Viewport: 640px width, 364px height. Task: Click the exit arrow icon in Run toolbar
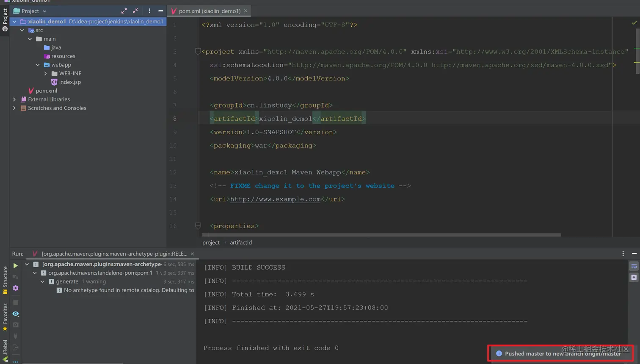coord(16,347)
